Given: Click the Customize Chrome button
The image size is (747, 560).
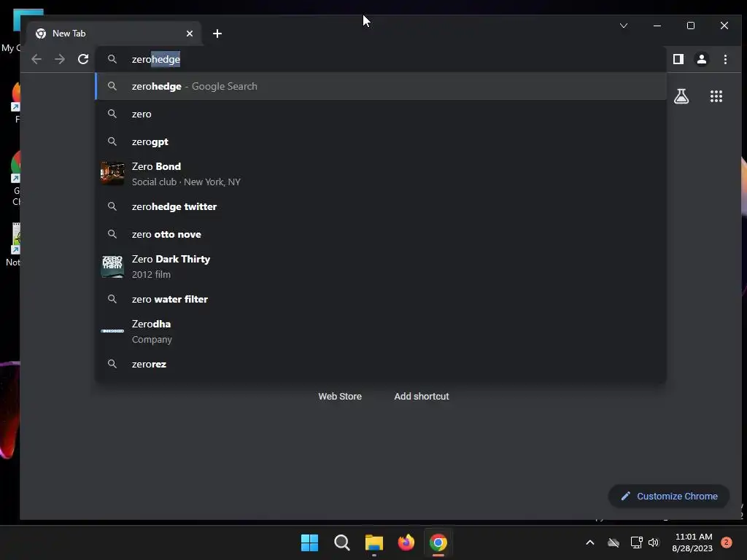Looking at the screenshot, I should (668, 496).
